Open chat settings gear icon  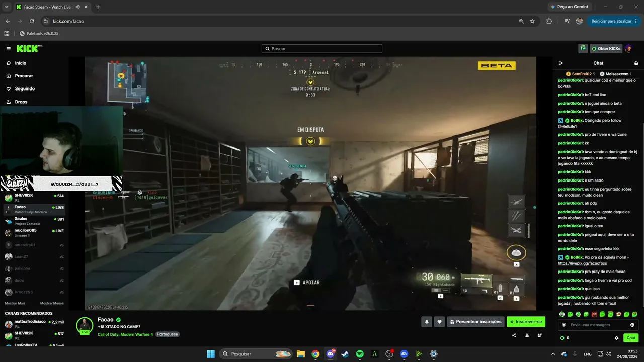tap(616, 338)
